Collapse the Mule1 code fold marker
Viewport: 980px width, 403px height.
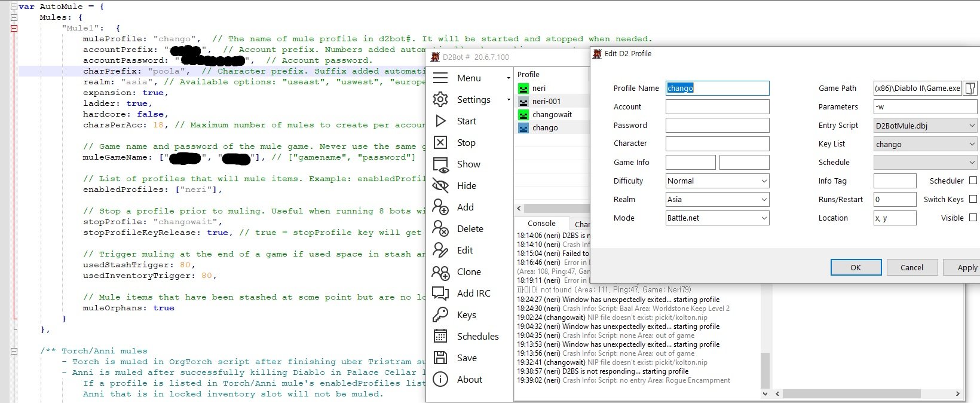tap(14, 28)
